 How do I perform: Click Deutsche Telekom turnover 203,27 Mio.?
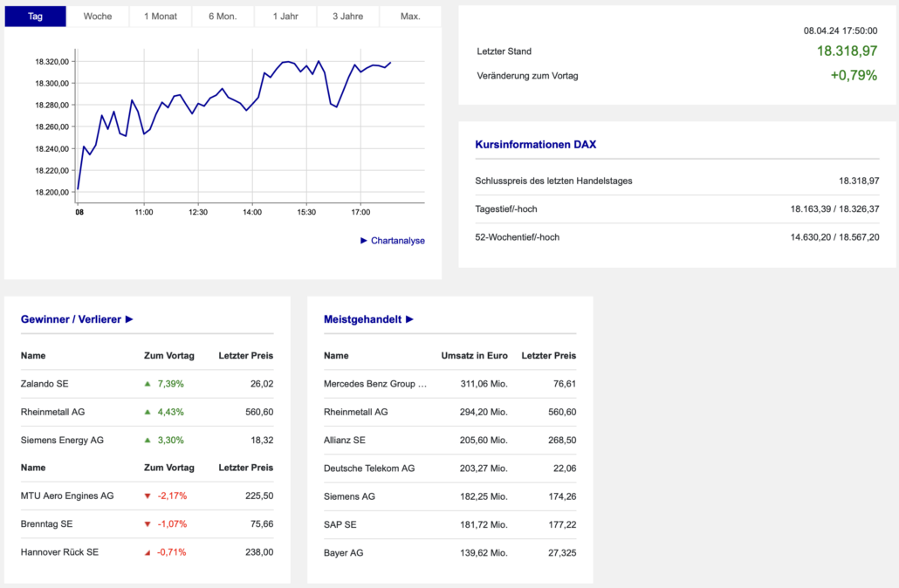(x=484, y=468)
